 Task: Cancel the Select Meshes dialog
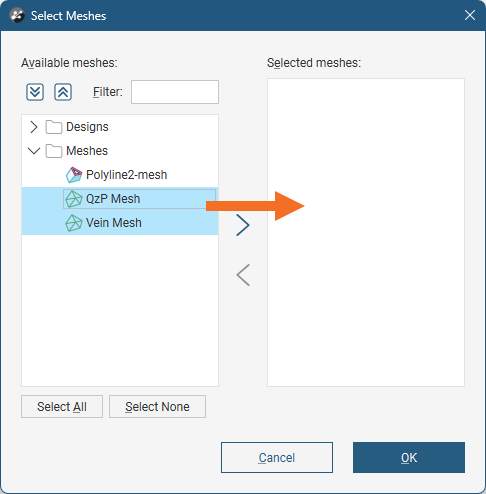coord(277,458)
